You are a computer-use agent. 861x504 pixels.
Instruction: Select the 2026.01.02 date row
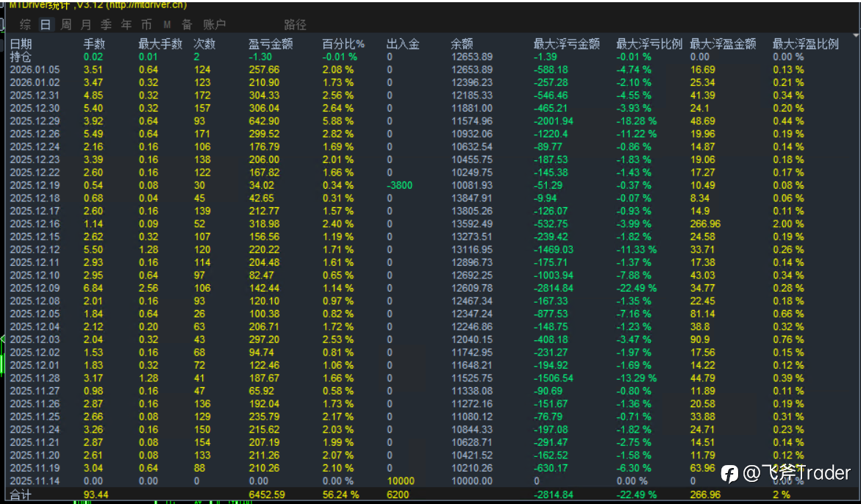[x=35, y=82]
